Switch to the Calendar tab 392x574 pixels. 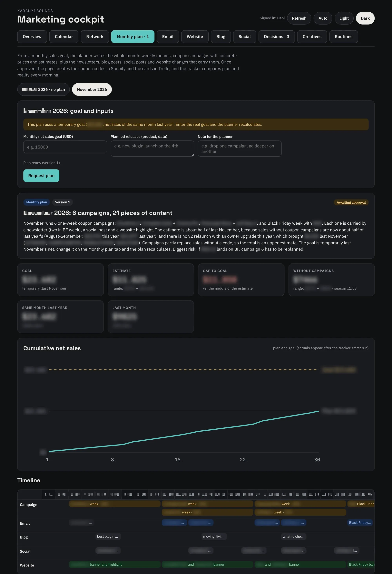64,36
